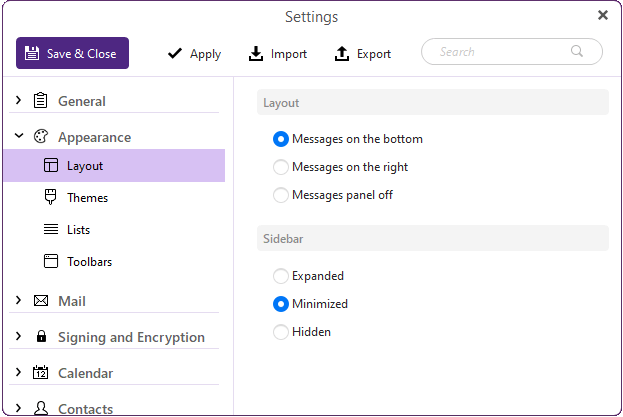Click the search magnifier icon

[x=577, y=52]
